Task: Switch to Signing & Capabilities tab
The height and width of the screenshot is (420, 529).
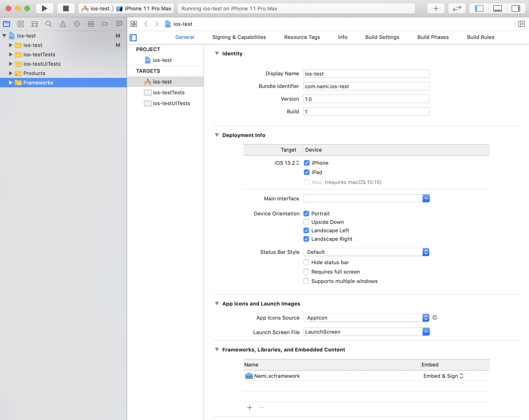Action: click(239, 37)
